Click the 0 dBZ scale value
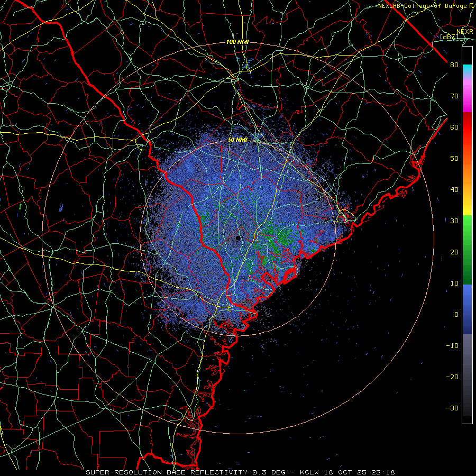 point(456,315)
